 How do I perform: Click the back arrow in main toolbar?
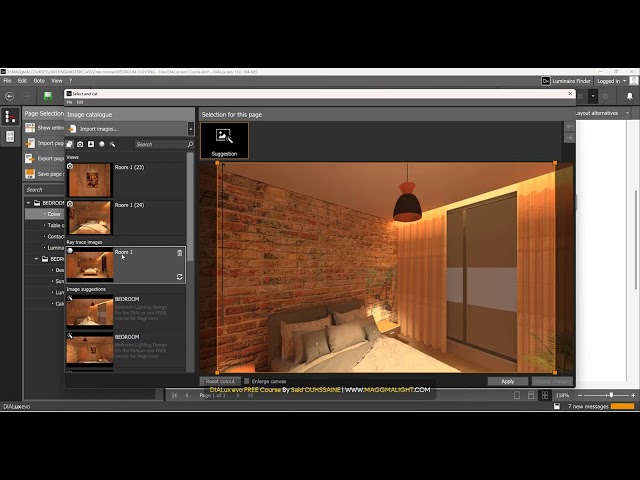click(9, 96)
